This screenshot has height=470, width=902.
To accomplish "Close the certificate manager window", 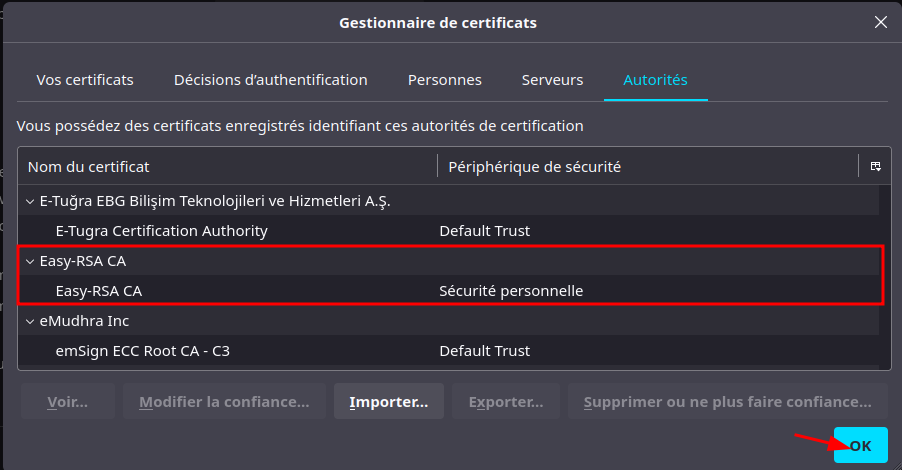I will [880, 22].
